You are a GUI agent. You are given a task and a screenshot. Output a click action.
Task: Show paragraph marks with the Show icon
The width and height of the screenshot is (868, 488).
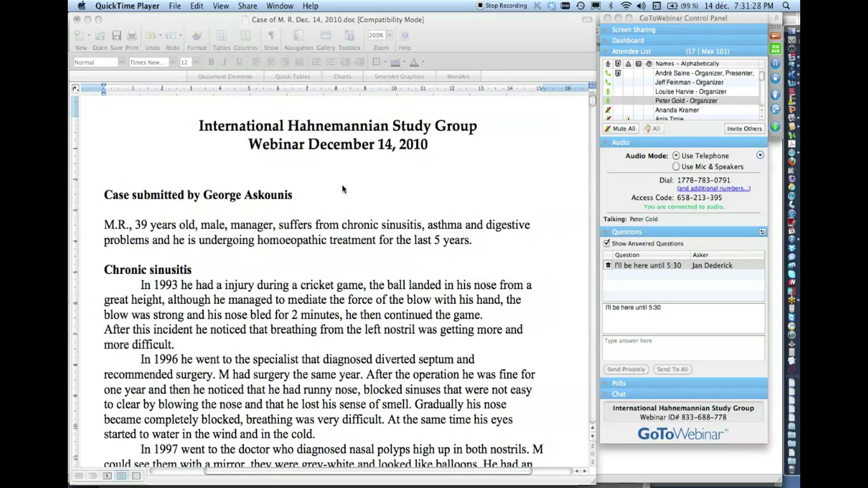[270, 38]
